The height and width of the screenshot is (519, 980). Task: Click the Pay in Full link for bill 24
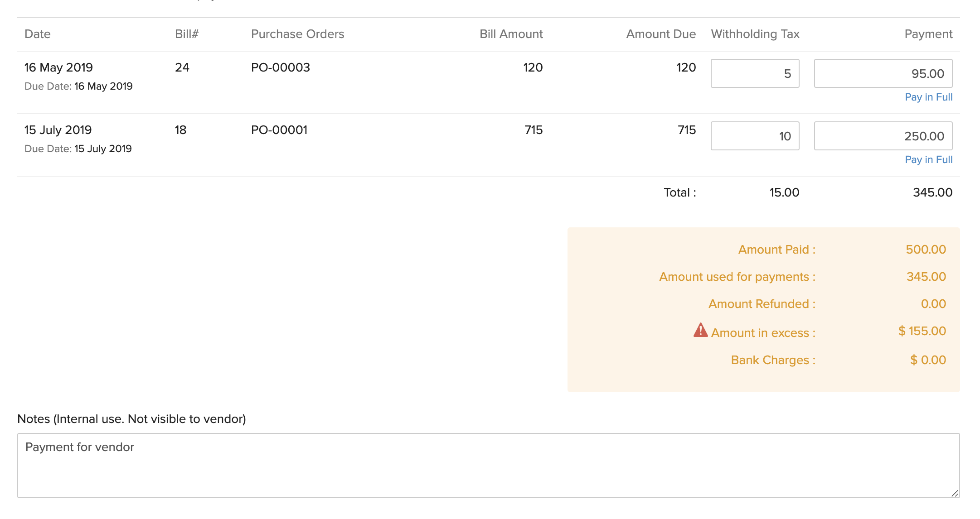tap(928, 97)
